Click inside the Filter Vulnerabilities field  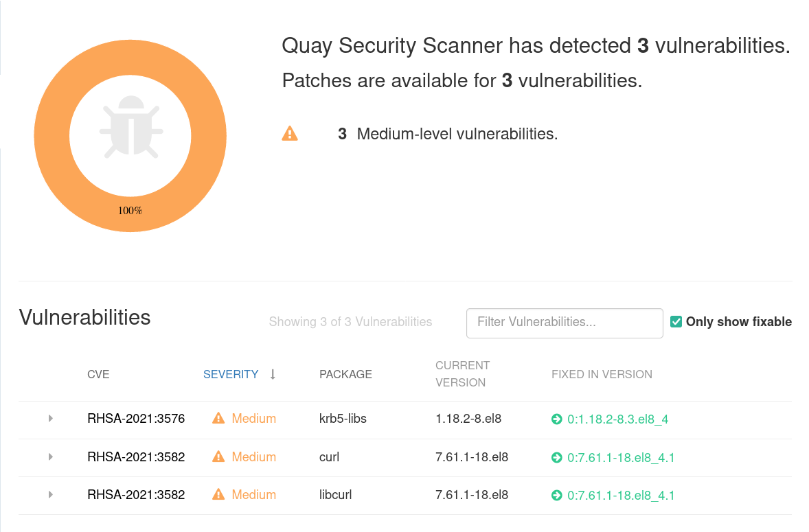pyautogui.click(x=565, y=323)
